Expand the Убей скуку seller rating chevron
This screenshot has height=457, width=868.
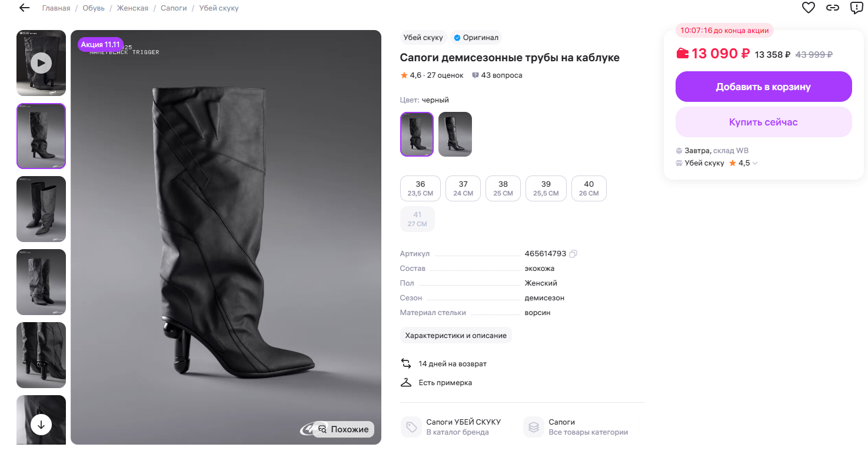(755, 163)
